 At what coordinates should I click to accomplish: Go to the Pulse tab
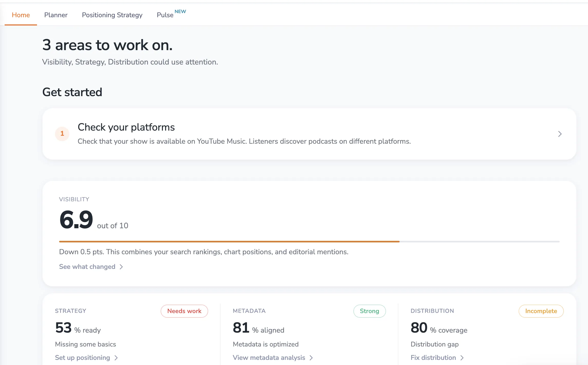pyautogui.click(x=165, y=15)
